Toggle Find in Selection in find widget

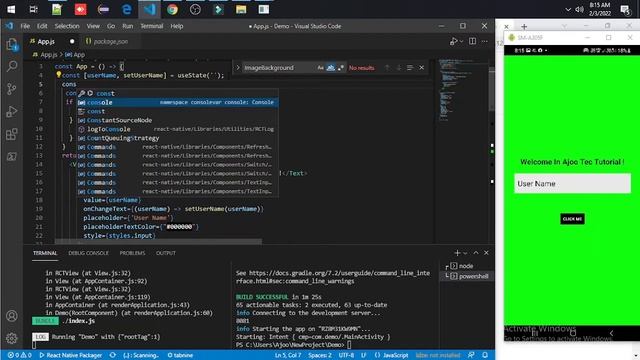pyautogui.click(x=410, y=68)
